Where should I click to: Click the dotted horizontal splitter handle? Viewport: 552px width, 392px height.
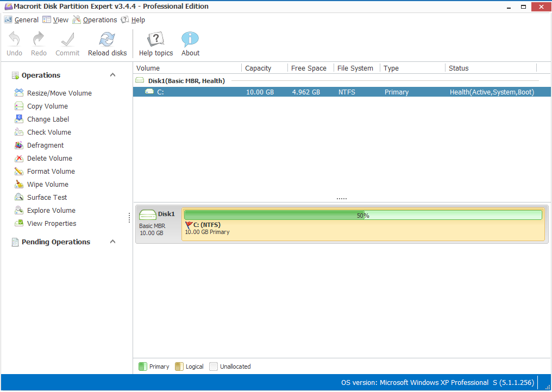342,199
